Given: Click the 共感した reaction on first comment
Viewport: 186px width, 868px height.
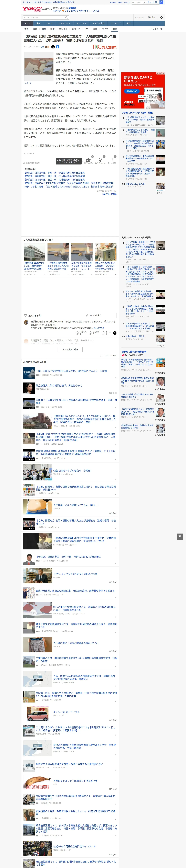Looking at the screenshot, I should click(82, 333).
